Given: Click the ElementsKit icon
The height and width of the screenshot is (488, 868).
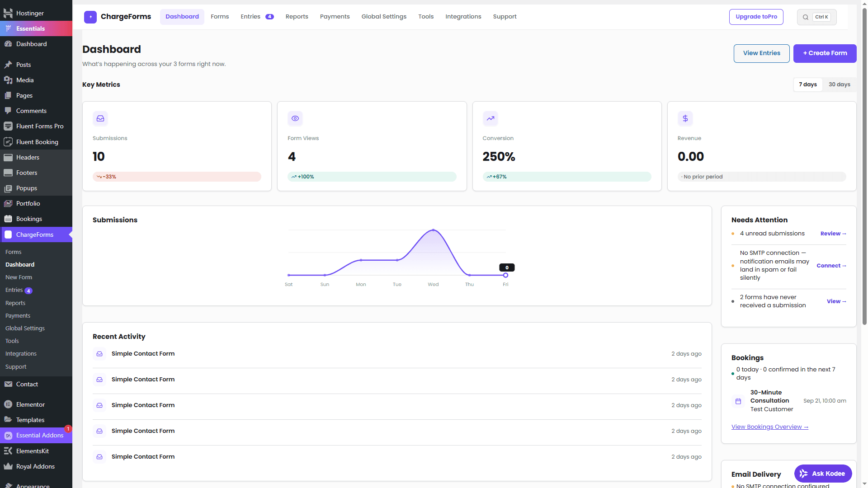Looking at the screenshot, I should (8, 451).
